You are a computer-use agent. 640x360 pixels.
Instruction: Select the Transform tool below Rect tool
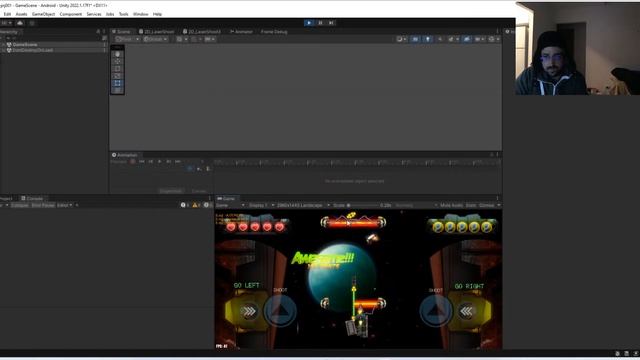[x=118, y=91]
